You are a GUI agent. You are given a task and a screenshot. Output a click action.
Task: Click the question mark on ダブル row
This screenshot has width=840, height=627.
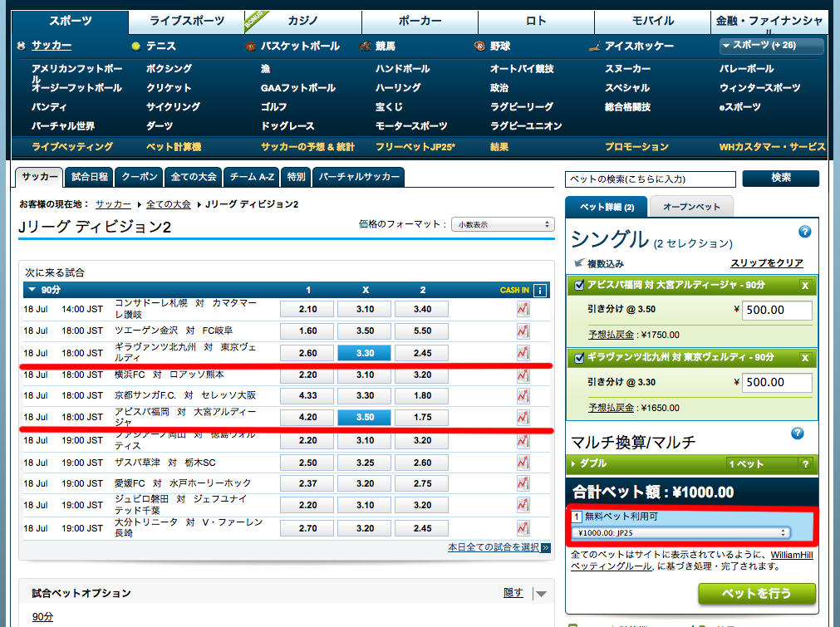click(804, 464)
